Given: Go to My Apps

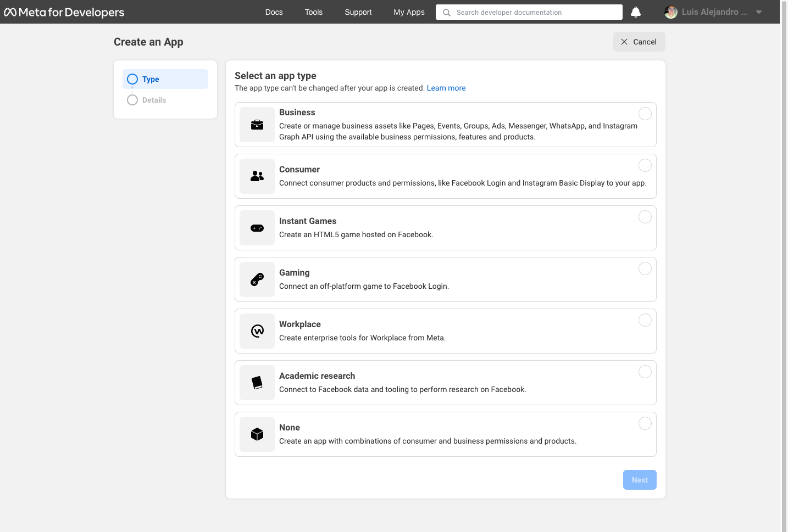Looking at the screenshot, I should [409, 12].
